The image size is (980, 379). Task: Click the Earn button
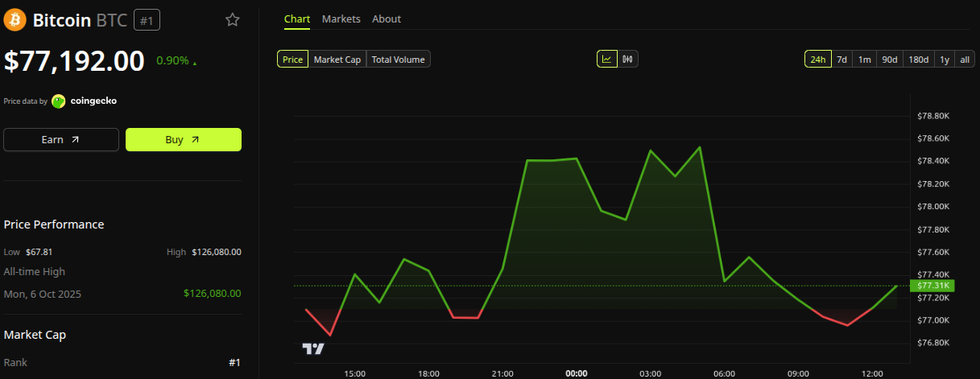61,139
